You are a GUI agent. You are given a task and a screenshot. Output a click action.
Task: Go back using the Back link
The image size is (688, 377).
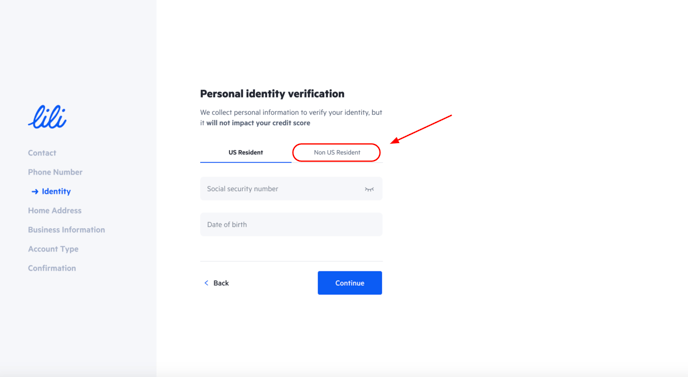(217, 283)
